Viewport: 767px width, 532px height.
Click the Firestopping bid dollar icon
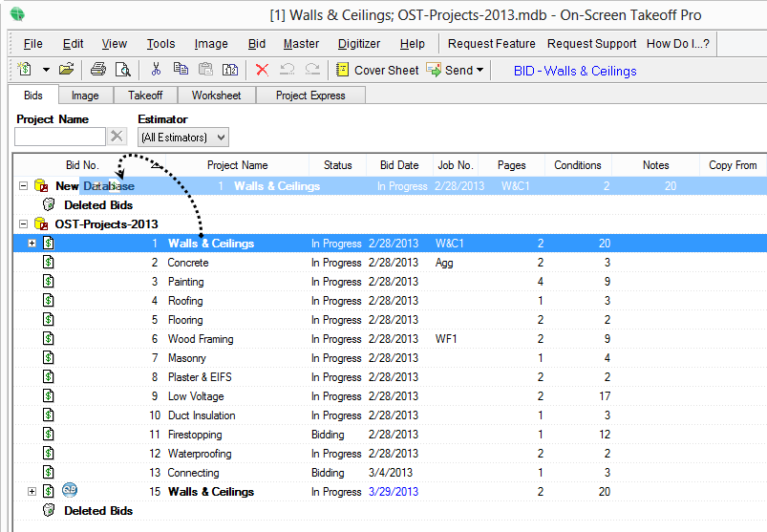(x=48, y=434)
